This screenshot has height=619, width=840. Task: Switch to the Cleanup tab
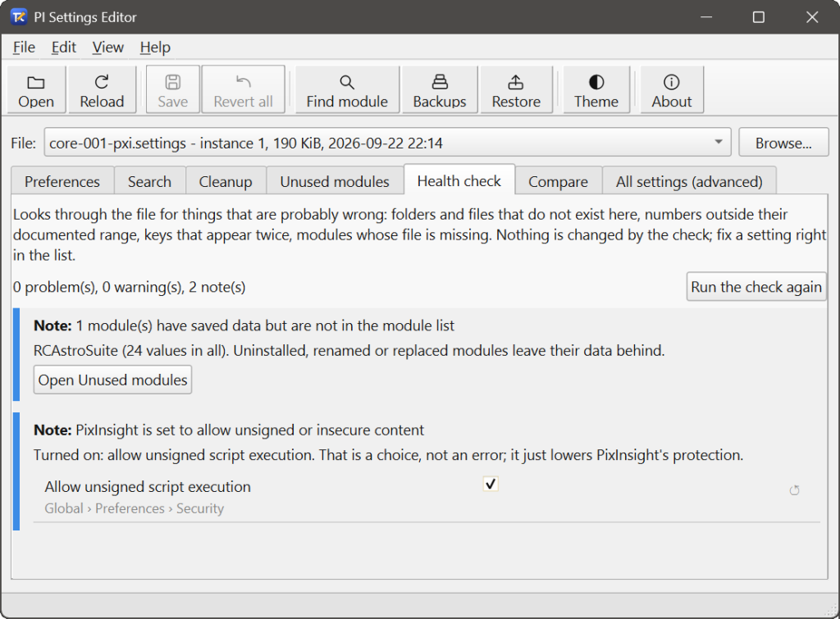pyautogui.click(x=226, y=181)
